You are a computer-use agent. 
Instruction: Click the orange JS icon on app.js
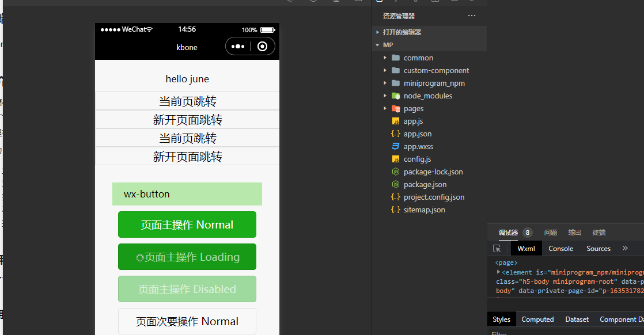pyautogui.click(x=396, y=121)
